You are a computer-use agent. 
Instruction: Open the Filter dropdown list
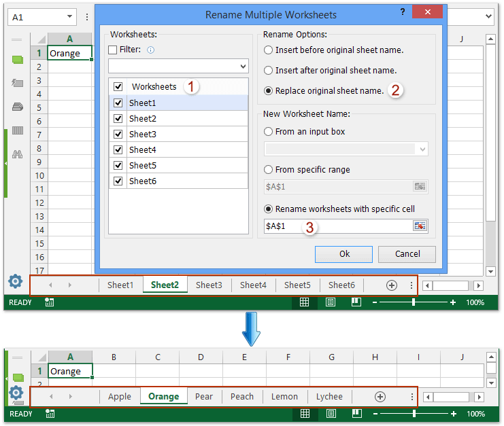coord(243,67)
